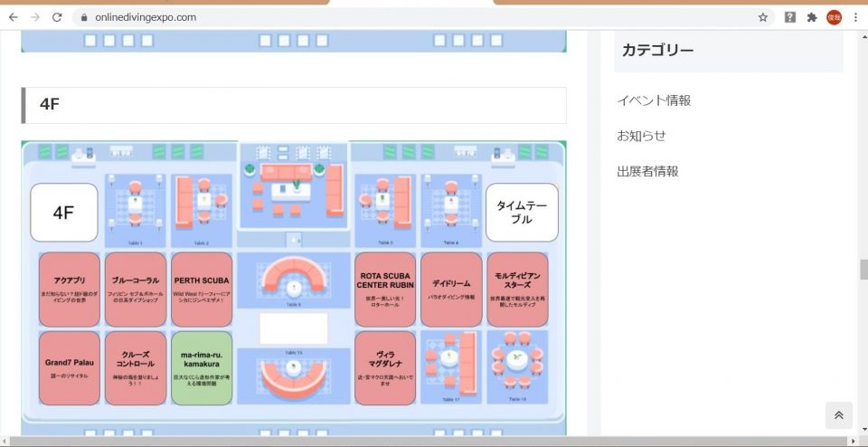Join Table 2 sofa seating area
This screenshot has width=868, height=447.
pos(202,211)
